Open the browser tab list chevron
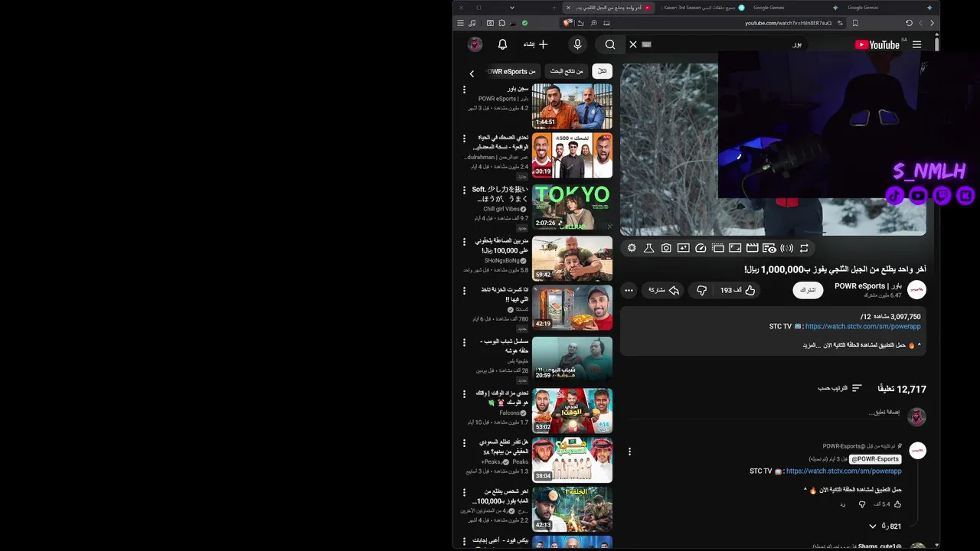Screen dimensions: 980x551 pyautogui.click(x=512, y=8)
